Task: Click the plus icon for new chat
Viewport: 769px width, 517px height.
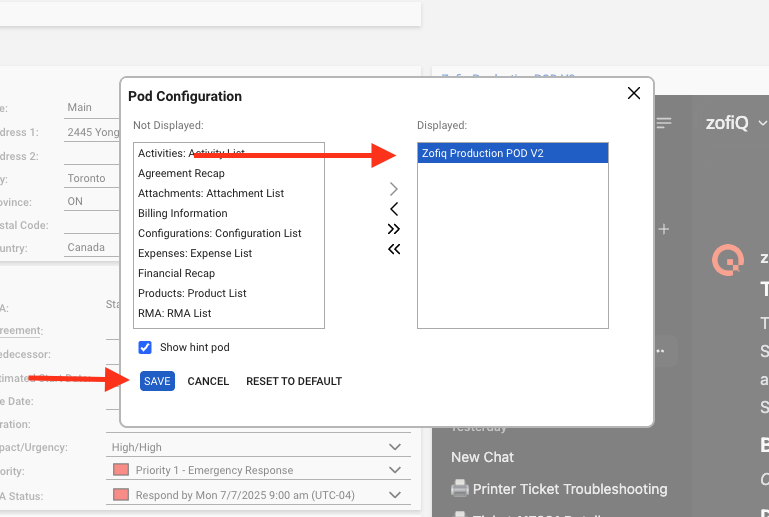Action: tap(664, 229)
